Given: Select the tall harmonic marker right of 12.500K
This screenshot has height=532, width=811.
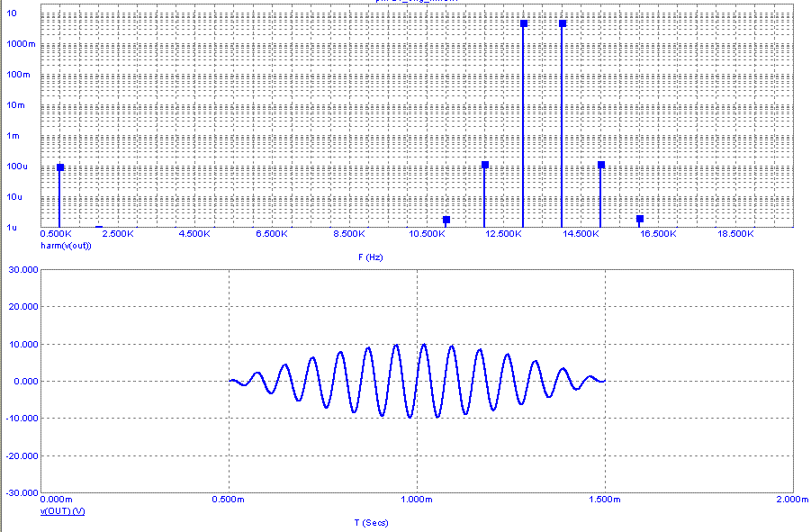Looking at the screenshot, I should 524,23.
